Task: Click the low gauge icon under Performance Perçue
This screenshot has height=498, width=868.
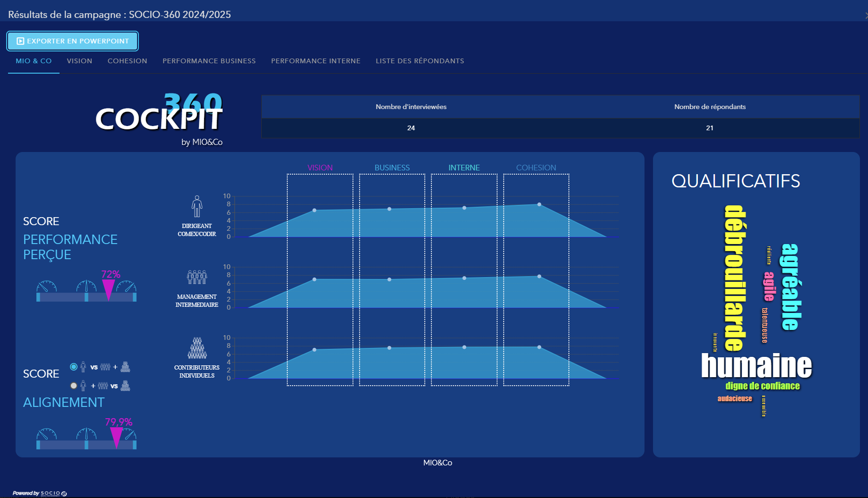Action: pos(47,286)
